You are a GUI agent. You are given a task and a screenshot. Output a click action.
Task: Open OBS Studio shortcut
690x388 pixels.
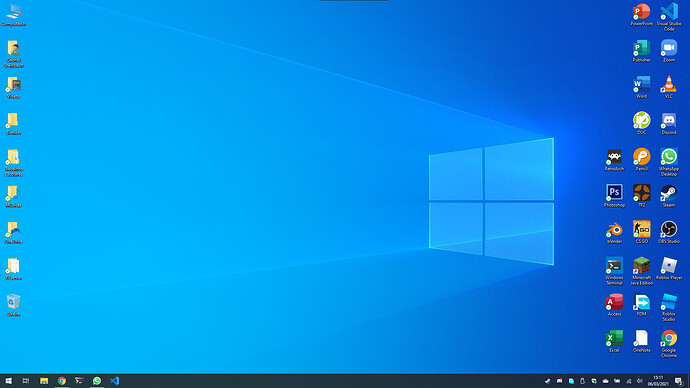(668, 232)
